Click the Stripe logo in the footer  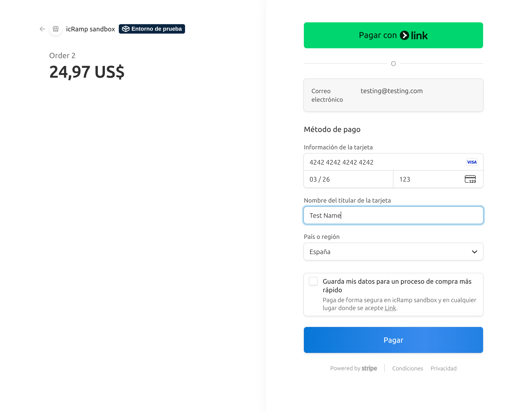pyautogui.click(x=369, y=368)
